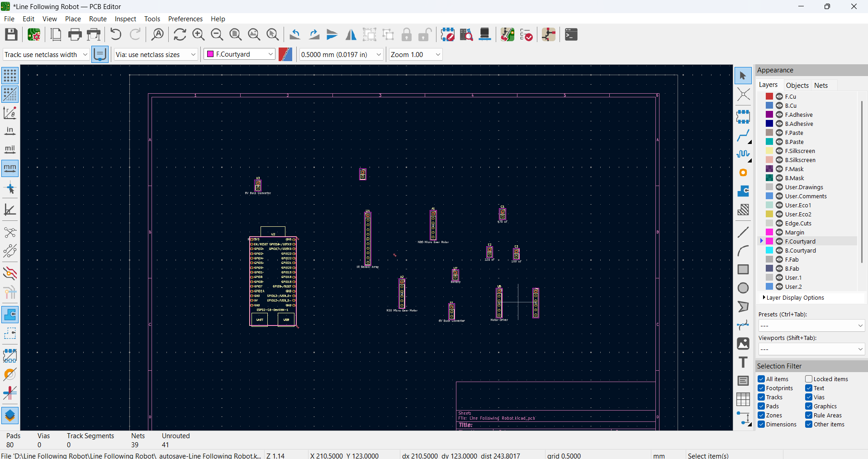Pick the active layer color swatch for F.Courtyard
This screenshot has height=459, width=868.
click(769, 241)
